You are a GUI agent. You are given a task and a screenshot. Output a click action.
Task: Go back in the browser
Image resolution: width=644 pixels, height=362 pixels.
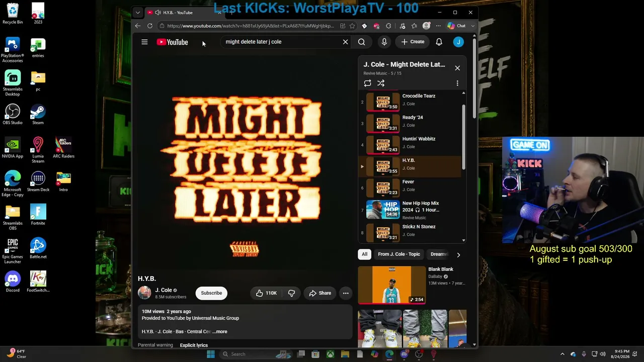138,26
